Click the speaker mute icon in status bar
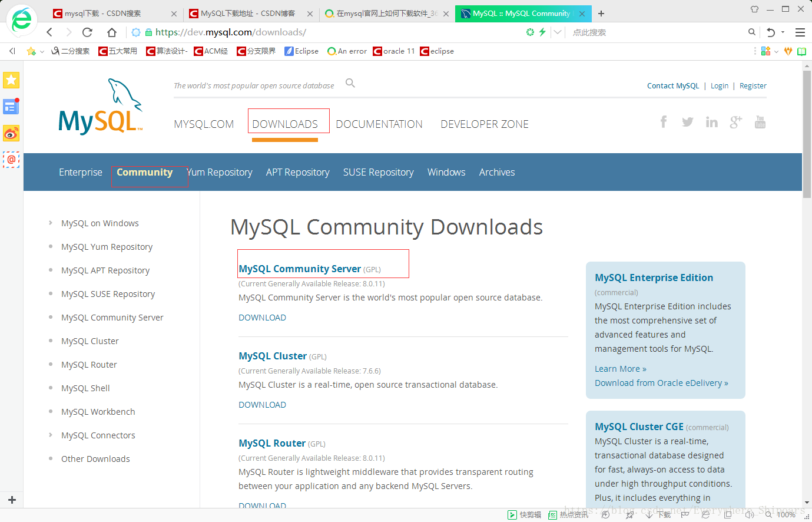This screenshot has height=522, width=812. tap(750, 515)
